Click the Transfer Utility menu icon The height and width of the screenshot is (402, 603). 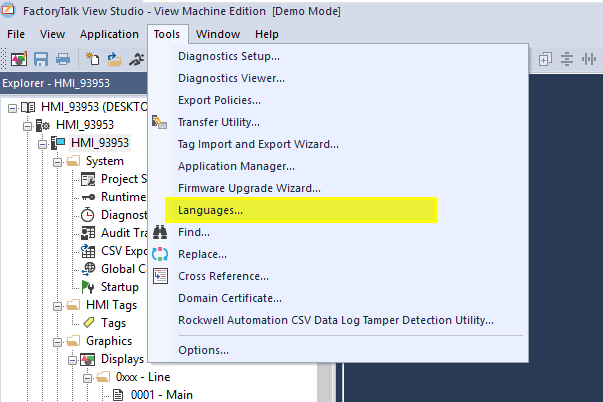click(159, 122)
